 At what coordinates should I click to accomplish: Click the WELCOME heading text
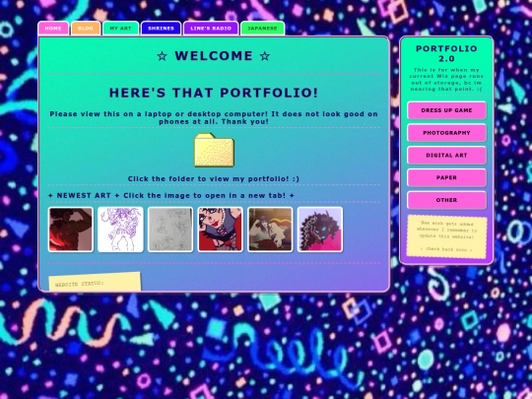pos(214,55)
